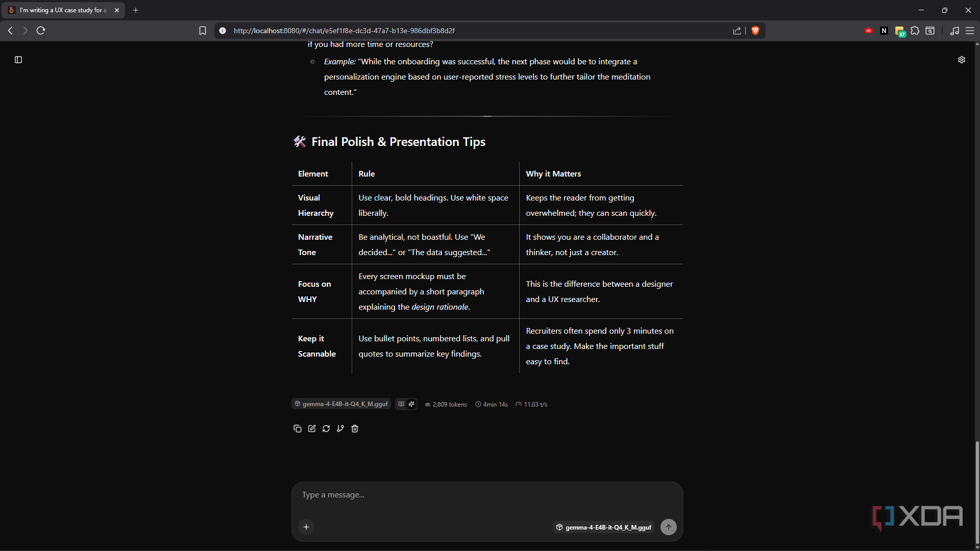Open the music note playlist icon
The width and height of the screenshot is (980, 551).
(x=954, y=31)
